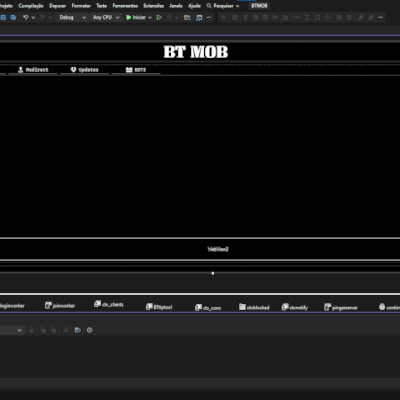
Task: Click the window layout icon in toolbar
Action: pyautogui.click(x=199, y=17)
